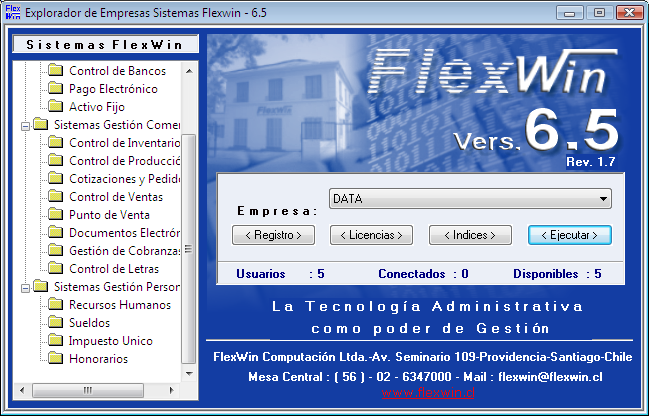The image size is (649, 416).
Task: Click the folder icon beside Sueldos
Action: pos(55,323)
